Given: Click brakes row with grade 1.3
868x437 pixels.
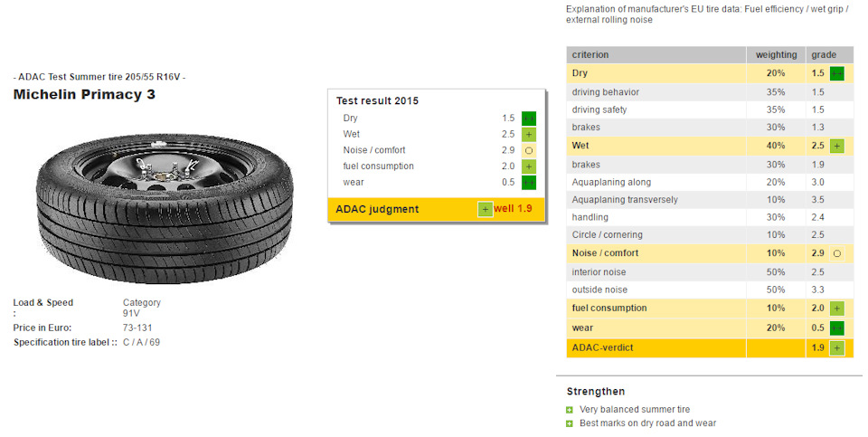Looking at the screenshot, I should (710, 128).
